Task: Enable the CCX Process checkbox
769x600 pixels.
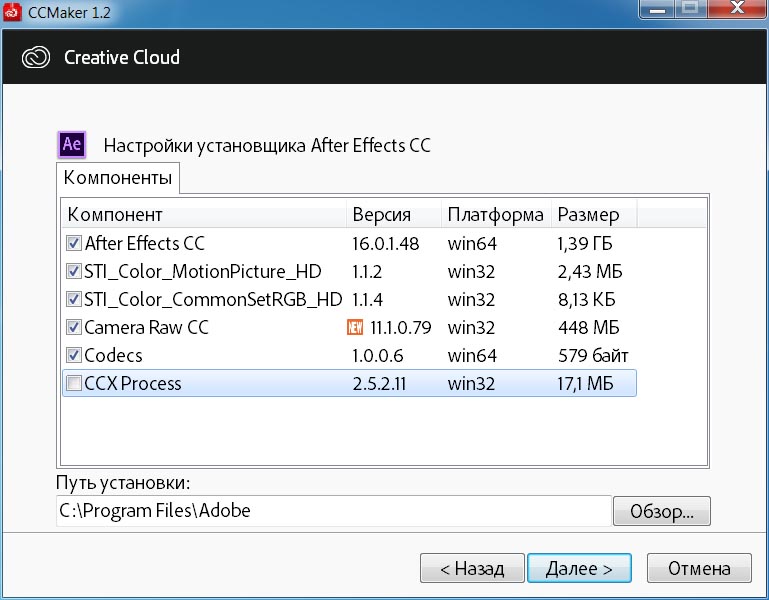Action: coord(74,383)
